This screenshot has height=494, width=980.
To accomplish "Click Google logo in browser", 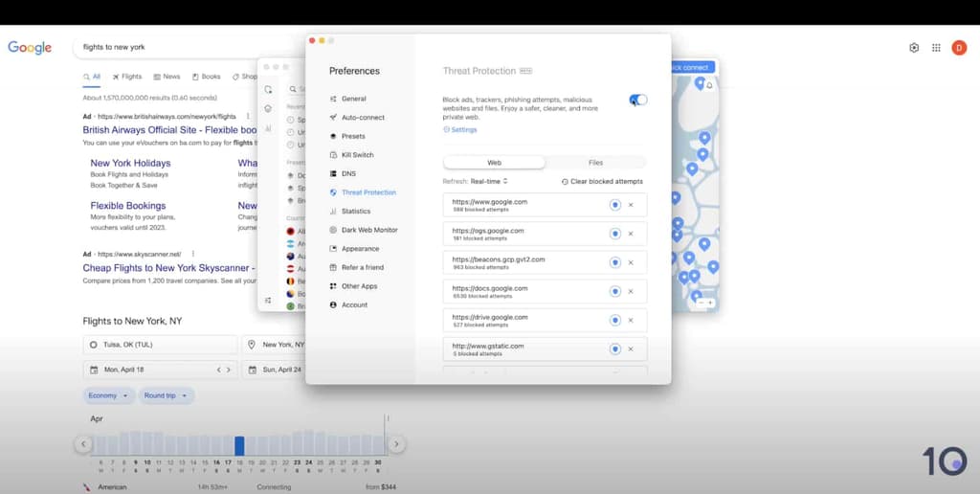I will [x=30, y=48].
